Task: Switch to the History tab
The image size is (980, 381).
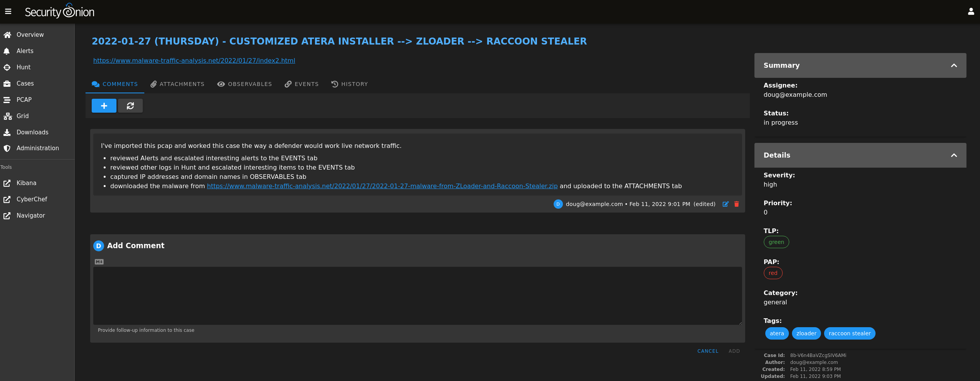Action: coord(350,84)
